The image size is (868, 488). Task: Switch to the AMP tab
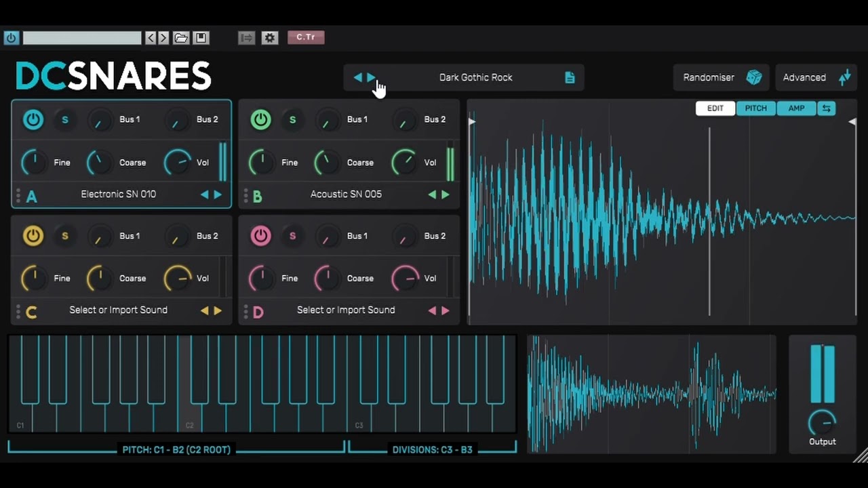pos(796,108)
